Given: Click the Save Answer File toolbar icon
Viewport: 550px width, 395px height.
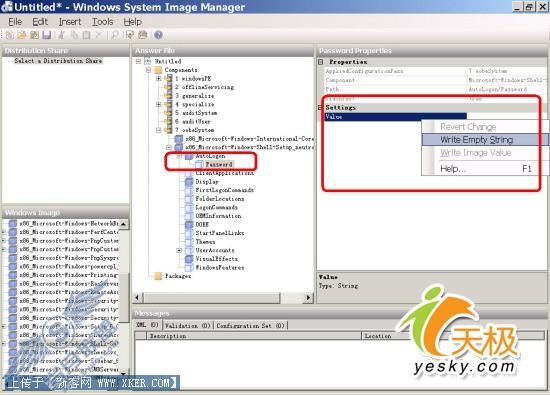Looking at the screenshot, I should (x=47, y=35).
